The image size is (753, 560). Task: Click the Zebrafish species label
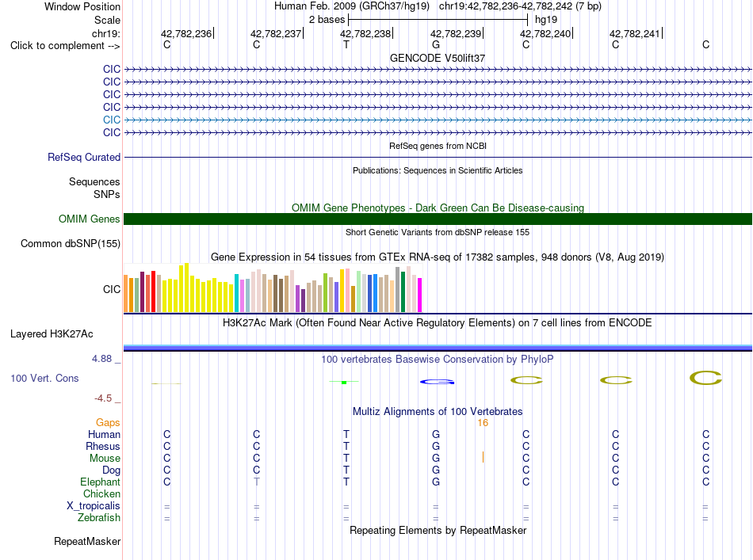point(99,518)
